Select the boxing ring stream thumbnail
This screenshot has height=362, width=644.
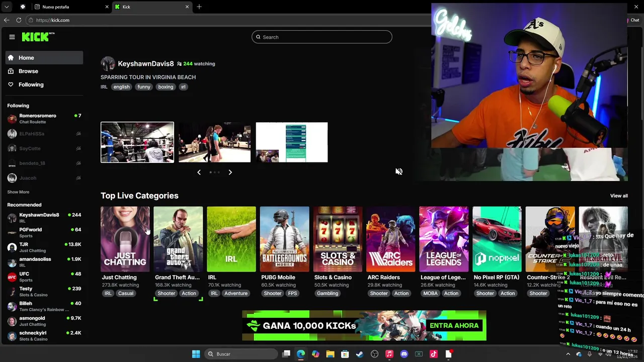[x=137, y=142]
